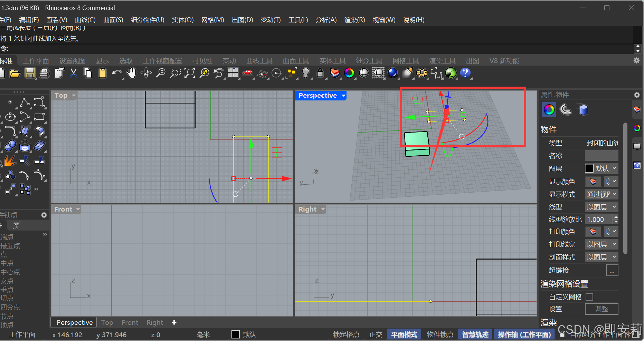The height and width of the screenshot is (341, 644).
Task: Open the 图层 layer dropdown
Action: [601, 168]
